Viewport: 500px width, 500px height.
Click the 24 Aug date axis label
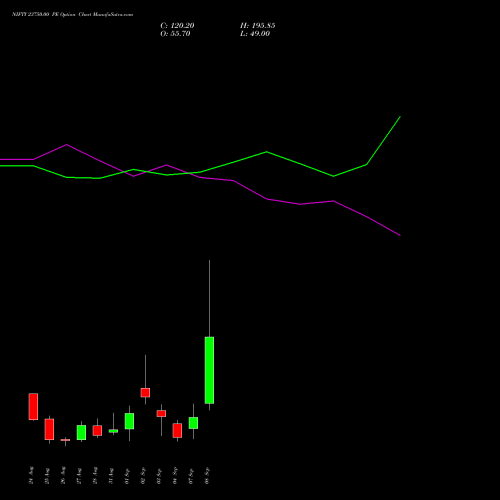32,475
